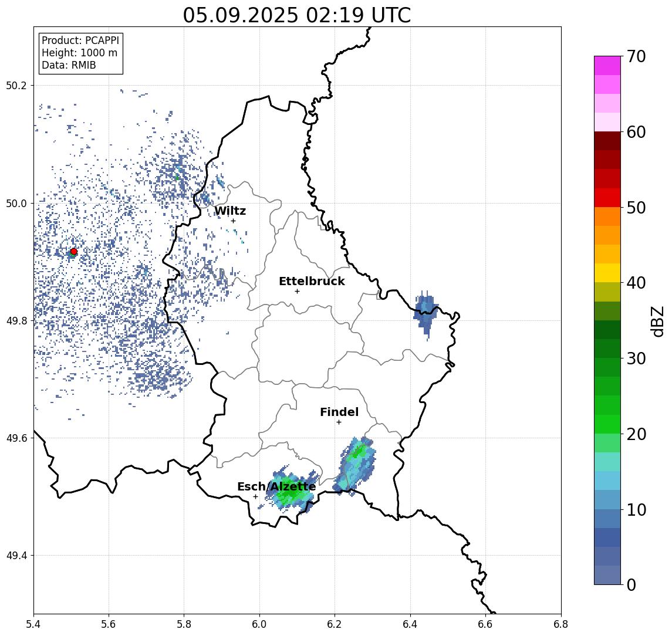This screenshot has height=636, width=672.
Task: Click the 5.4 longitude axis label
Action: click(34, 624)
